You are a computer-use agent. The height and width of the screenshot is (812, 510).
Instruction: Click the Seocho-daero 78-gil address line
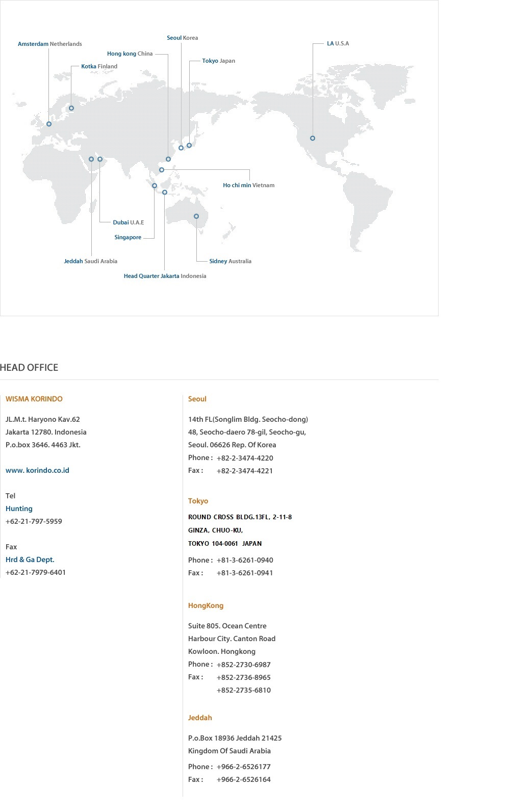point(247,432)
